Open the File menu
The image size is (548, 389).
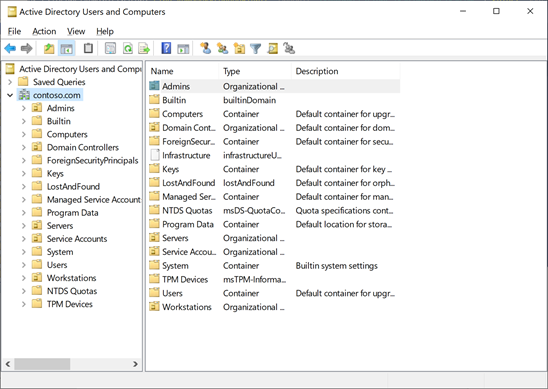[x=14, y=31]
